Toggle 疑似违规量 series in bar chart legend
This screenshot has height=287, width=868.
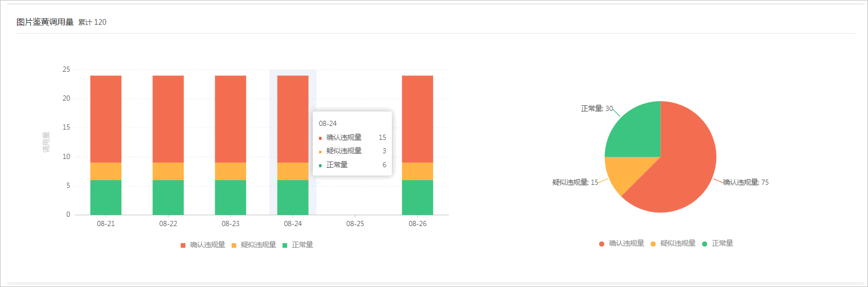(x=254, y=245)
